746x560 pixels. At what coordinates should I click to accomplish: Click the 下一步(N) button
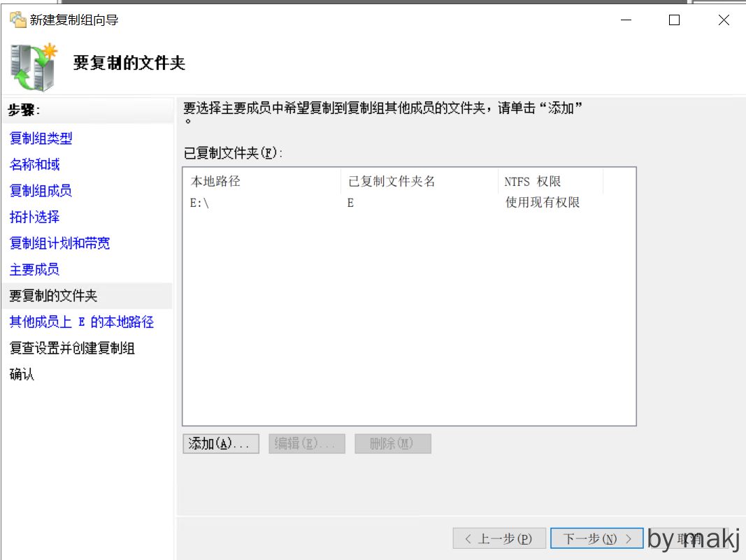(x=596, y=539)
